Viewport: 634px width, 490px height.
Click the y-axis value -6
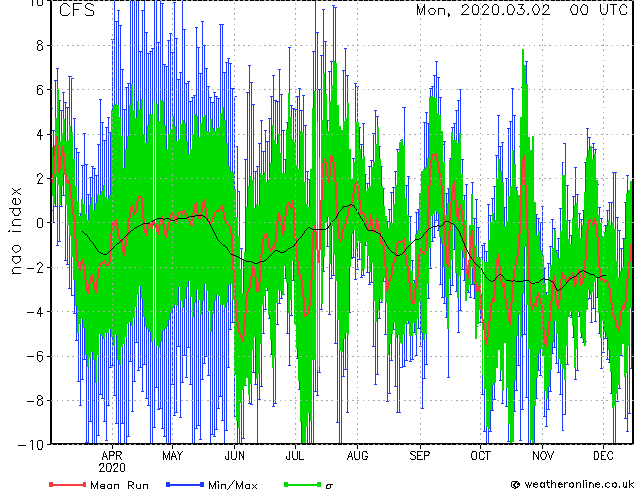[x=35, y=356]
